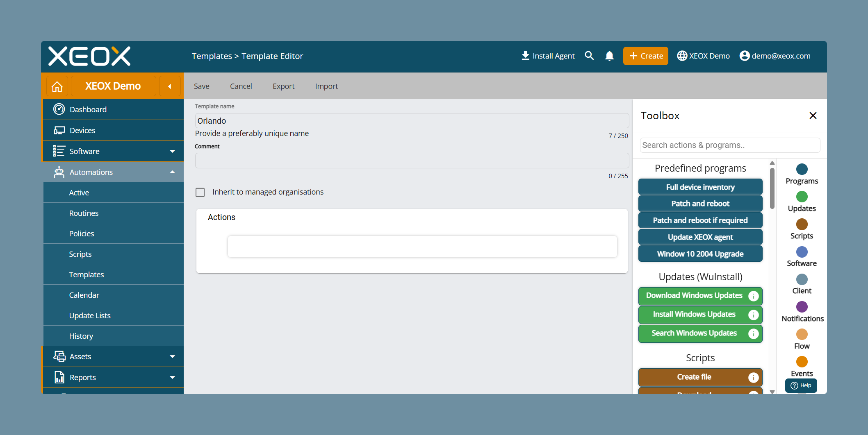Select the purple Notifications category dot
The width and height of the screenshot is (868, 435).
[802, 307]
